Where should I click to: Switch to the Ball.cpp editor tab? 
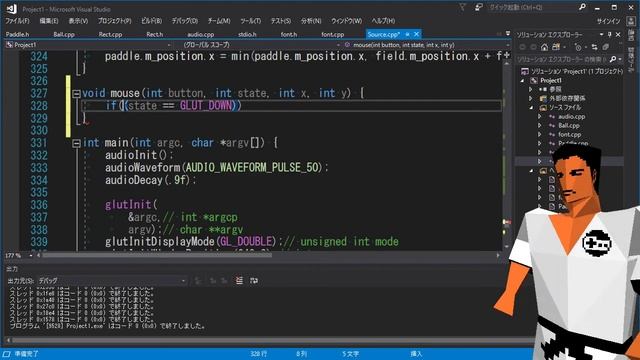[64, 34]
